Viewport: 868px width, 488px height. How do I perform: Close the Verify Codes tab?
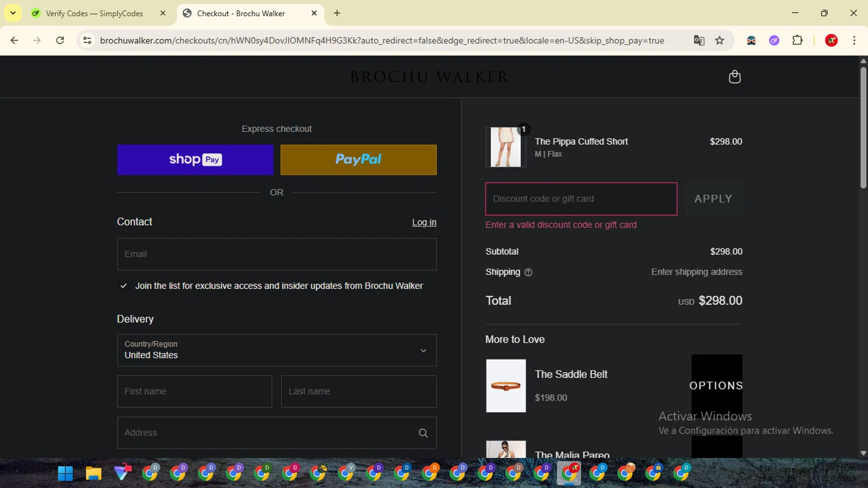pos(163,13)
